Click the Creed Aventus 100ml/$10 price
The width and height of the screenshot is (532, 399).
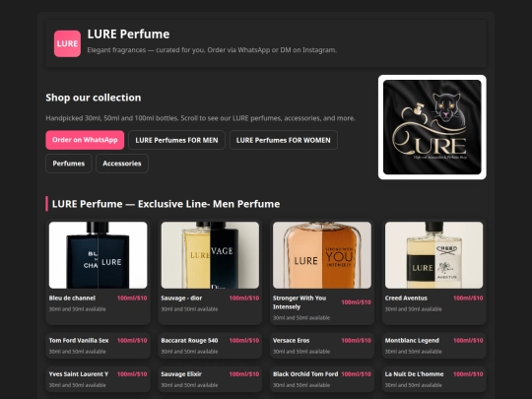point(468,298)
